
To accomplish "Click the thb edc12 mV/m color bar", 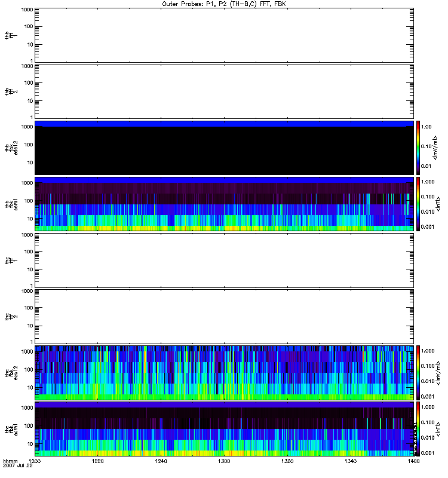I will click(419, 148).
